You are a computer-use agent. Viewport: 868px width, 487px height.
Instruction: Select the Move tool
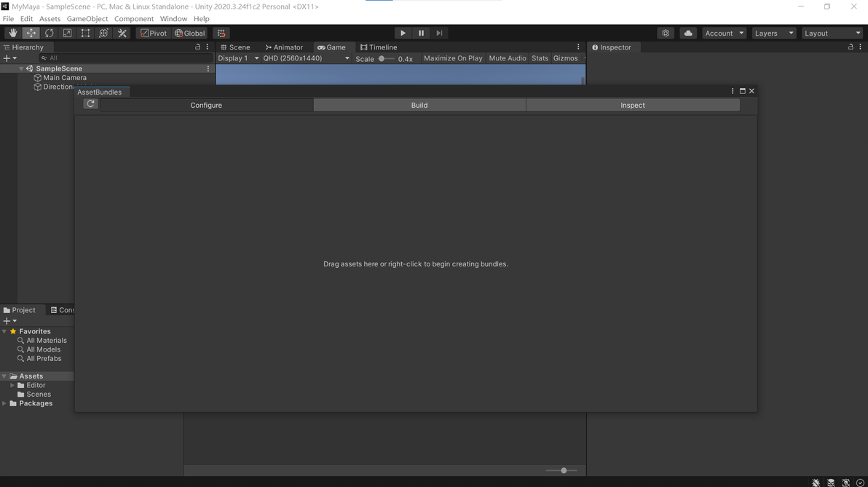[x=31, y=33]
